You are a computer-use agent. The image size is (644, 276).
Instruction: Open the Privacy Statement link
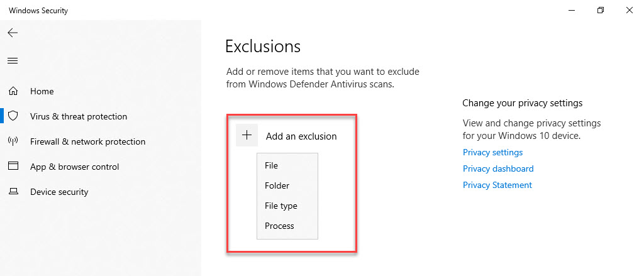[x=497, y=185]
